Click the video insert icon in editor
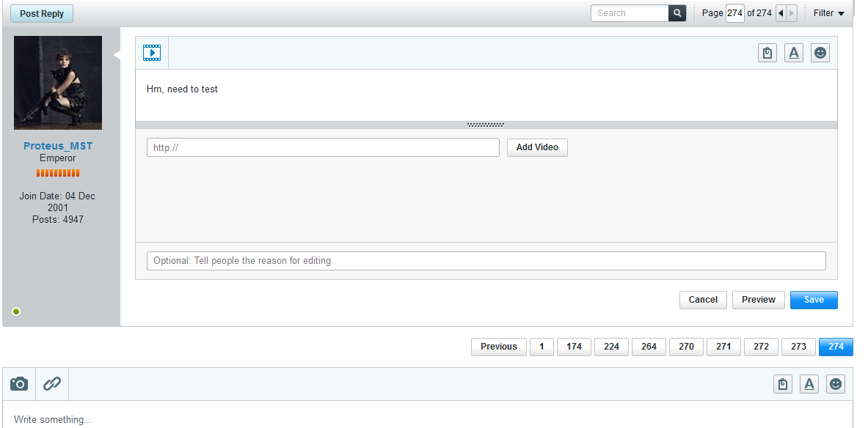 pos(152,53)
